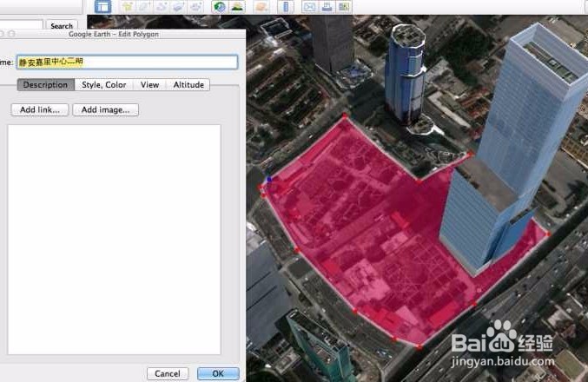The image size is (588, 382).
Task: Click the polygon Name text field
Action: pos(127,63)
